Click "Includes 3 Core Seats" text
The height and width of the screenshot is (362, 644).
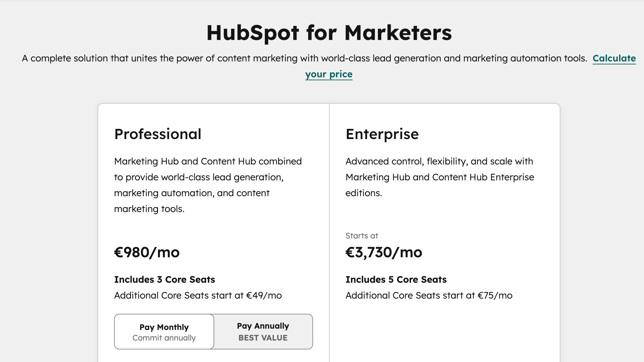coord(164,279)
